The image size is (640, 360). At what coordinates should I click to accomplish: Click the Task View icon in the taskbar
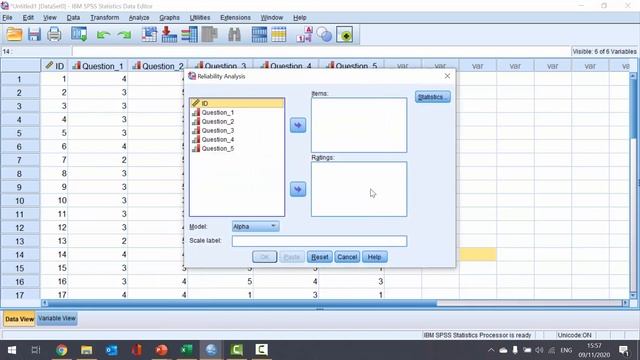coord(36,350)
